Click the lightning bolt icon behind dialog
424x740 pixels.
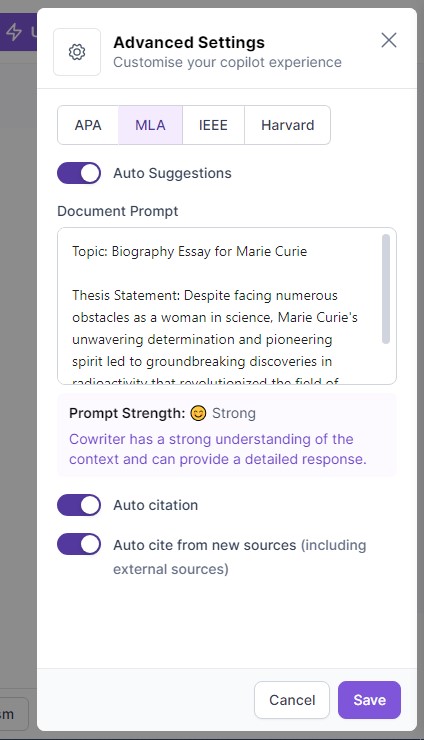(x=14, y=32)
